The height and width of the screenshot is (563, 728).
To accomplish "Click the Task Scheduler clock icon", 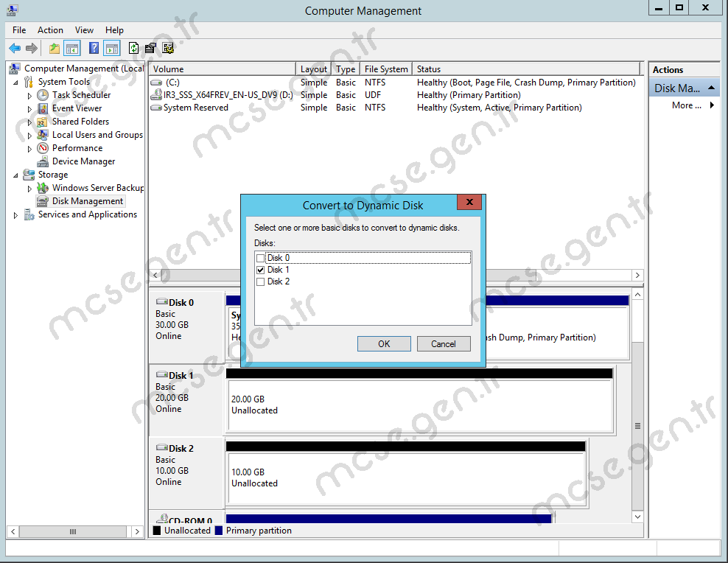I will (x=43, y=95).
